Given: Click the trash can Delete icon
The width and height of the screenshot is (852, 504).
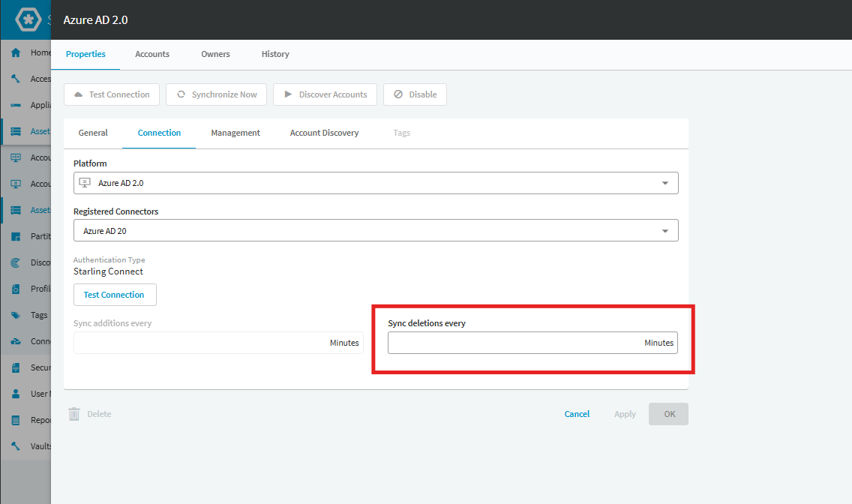Looking at the screenshot, I should tap(74, 414).
